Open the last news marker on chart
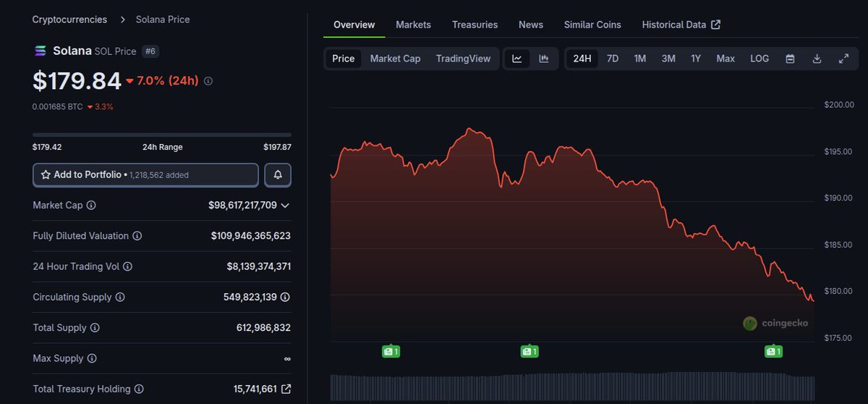The height and width of the screenshot is (404, 868). [x=774, y=351]
